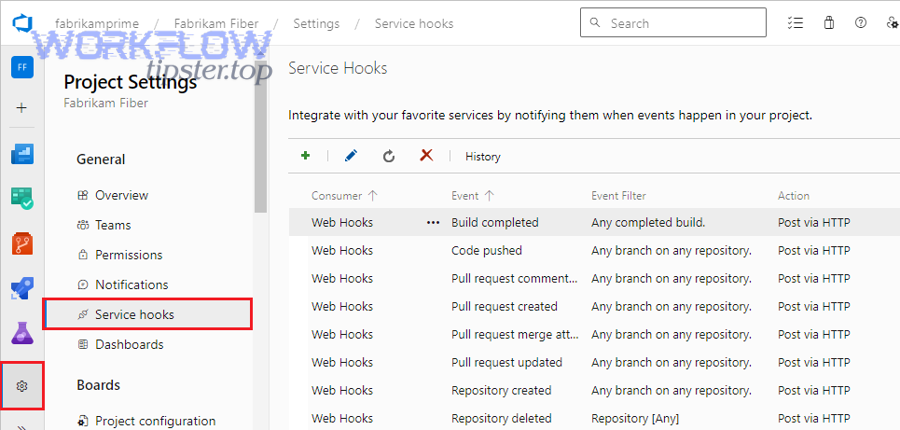Open Project settings gear icon
The height and width of the screenshot is (430, 900).
(x=22, y=386)
